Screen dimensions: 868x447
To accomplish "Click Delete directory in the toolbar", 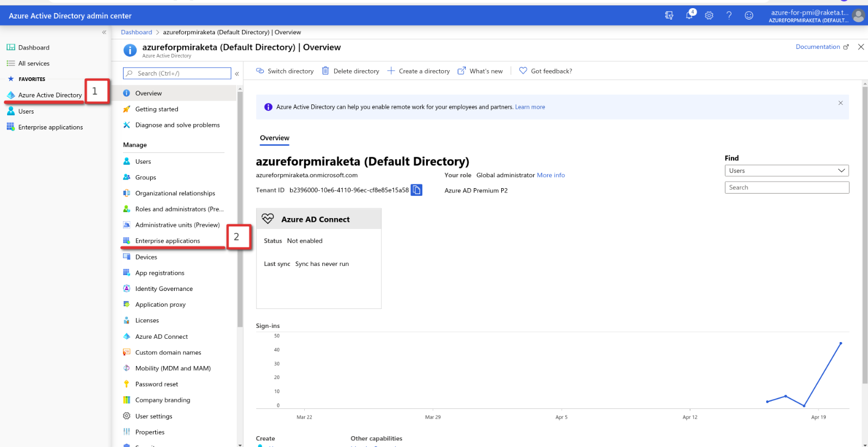I will [350, 71].
